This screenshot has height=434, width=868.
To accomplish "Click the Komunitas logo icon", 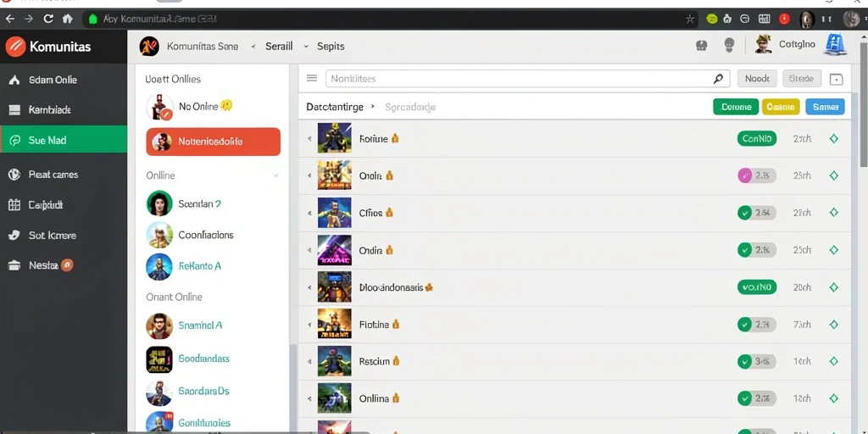I will [15, 47].
